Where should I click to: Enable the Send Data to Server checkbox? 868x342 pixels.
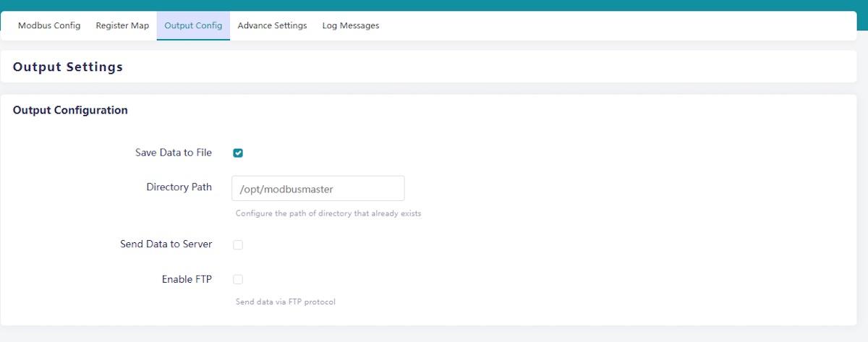pos(238,244)
